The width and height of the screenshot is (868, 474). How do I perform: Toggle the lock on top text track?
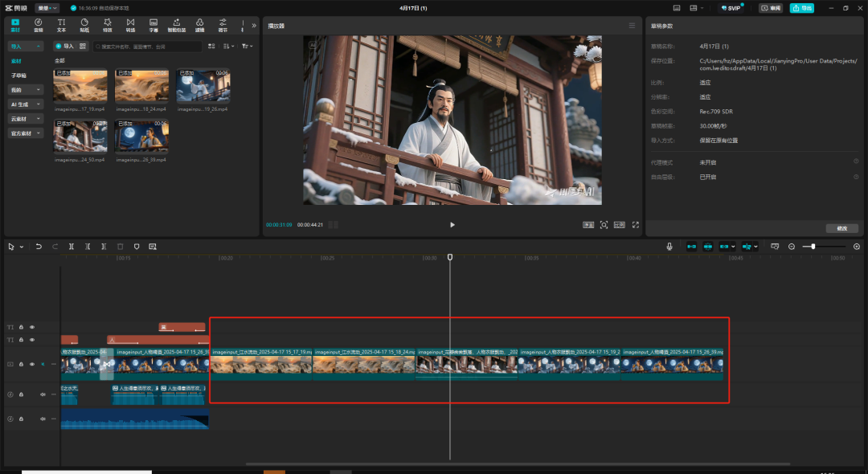[22, 327]
